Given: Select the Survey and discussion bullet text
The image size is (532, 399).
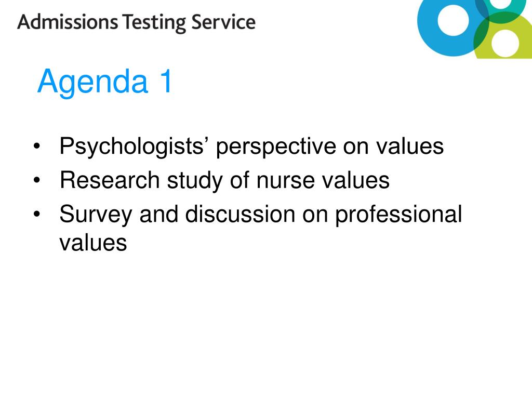Looking at the screenshot, I should click(261, 228).
